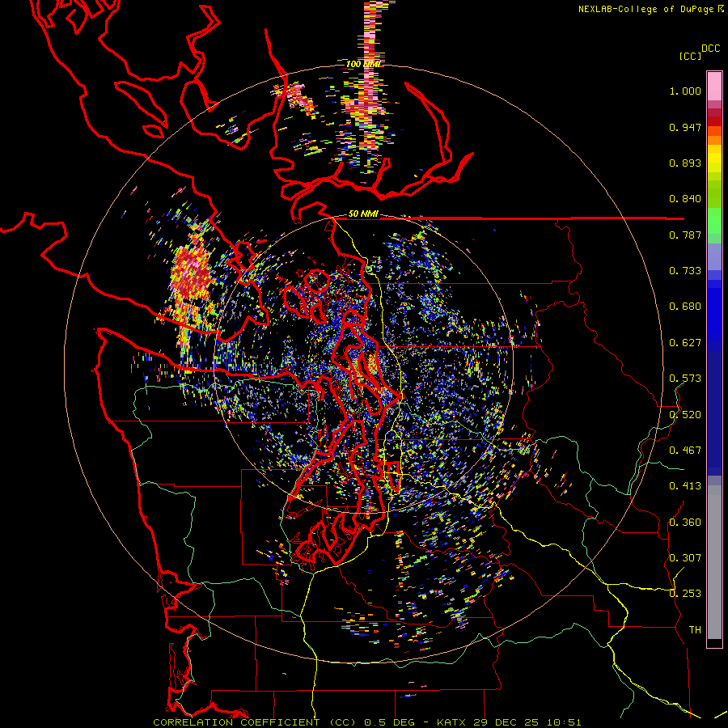Click the 0.413 legend value
The height and width of the screenshot is (728, 728).
point(685,486)
